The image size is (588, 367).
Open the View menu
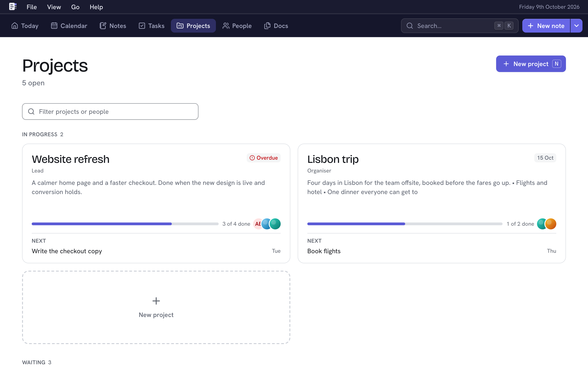[54, 7]
